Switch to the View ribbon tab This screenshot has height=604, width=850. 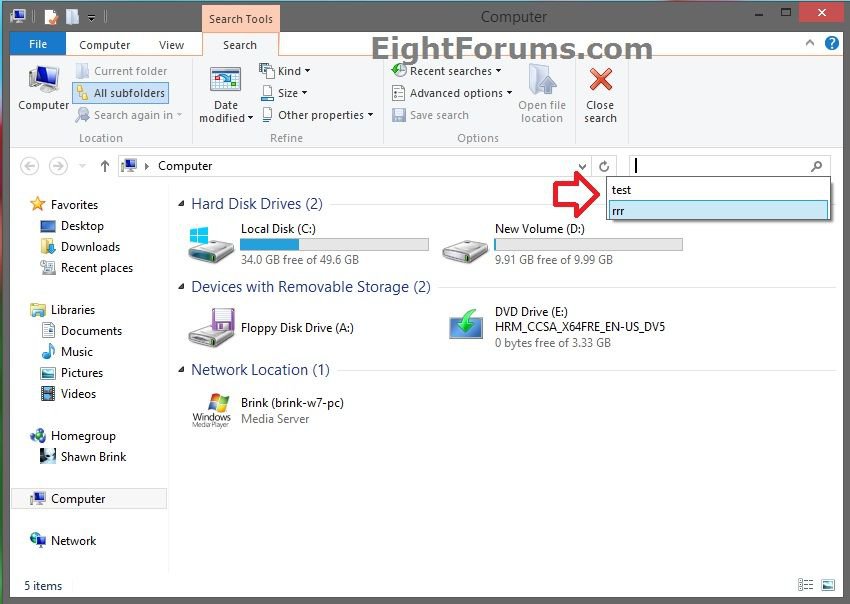171,45
